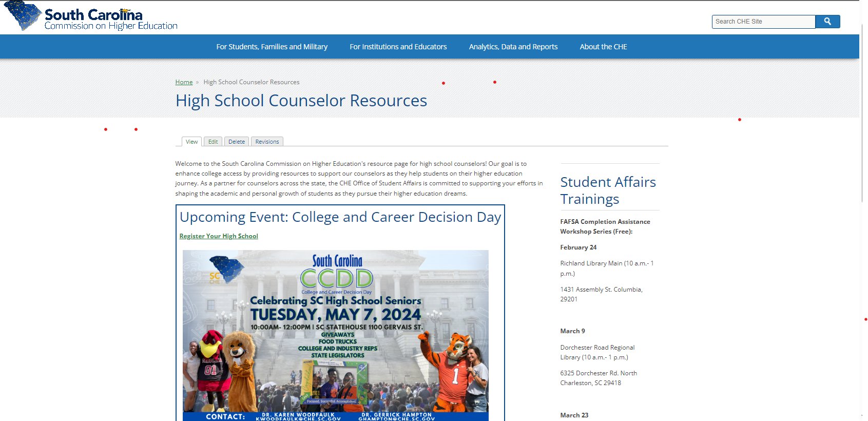Switch to the Edit tab
Image resolution: width=868 pixels, height=421 pixels.
[213, 142]
